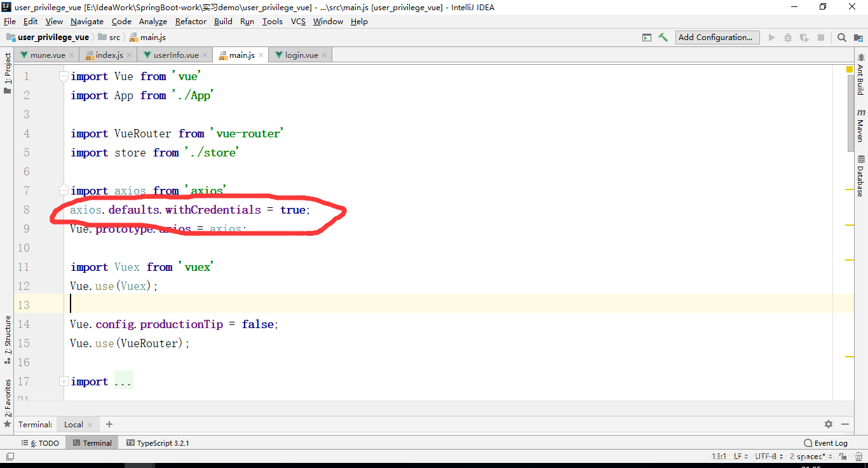Open the Tools menu

pos(272,22)
